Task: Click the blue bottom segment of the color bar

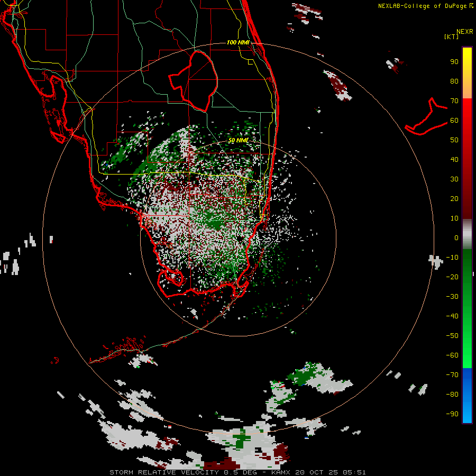Action: [x=467, y=396]
